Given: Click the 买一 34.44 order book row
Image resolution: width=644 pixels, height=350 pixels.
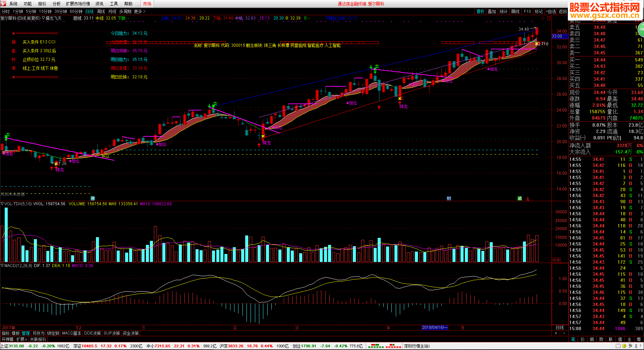Looking at the screenshot, I should 606,60.
